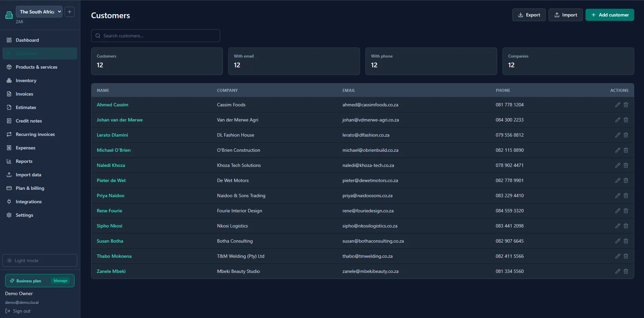Screen dimensions: 644x318
Task: Delete the Thabo Mokoena customer
Action: (x=626, y=256)
